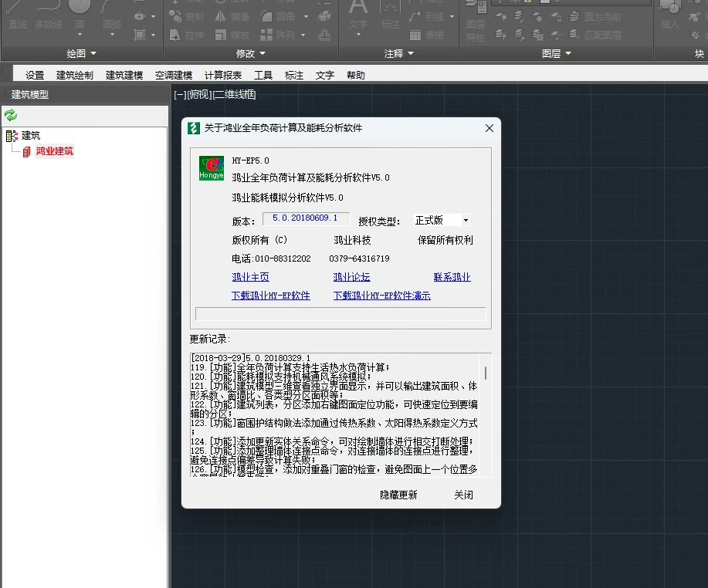The image size is (708, 588).
Task: Expand the 修改 panel dropdown
Action: (x=251, y=53)
